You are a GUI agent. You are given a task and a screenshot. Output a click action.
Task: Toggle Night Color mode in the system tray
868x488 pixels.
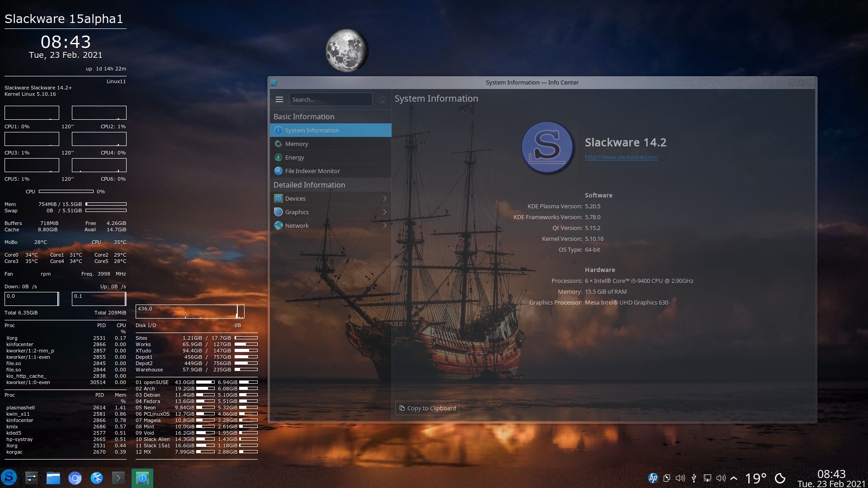pos(781,478)
